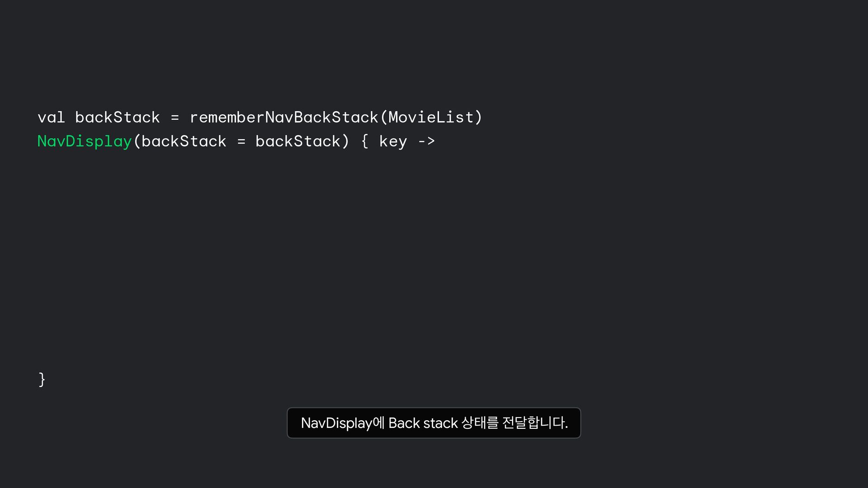Select the green NavDisplay text in the code
This screenshot has height=488, width=868.
[x=85, y=141]
